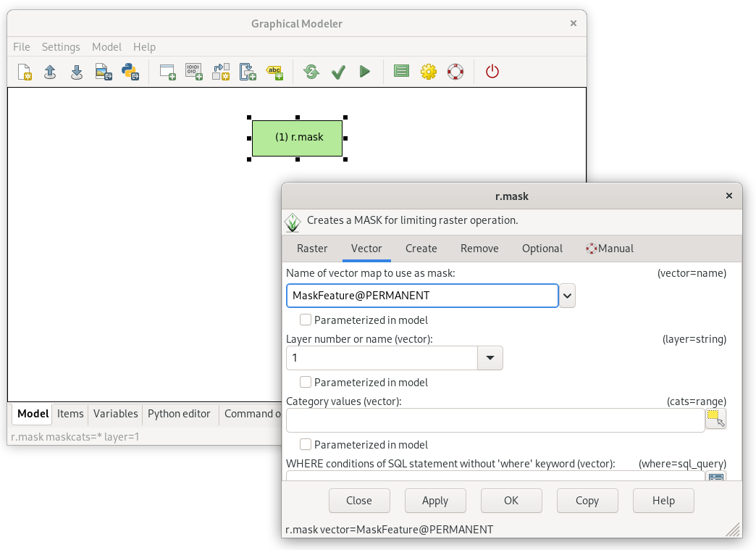Click the layer number field showing 1
This screenshot has width=756, height=550.
coord(382,358)
